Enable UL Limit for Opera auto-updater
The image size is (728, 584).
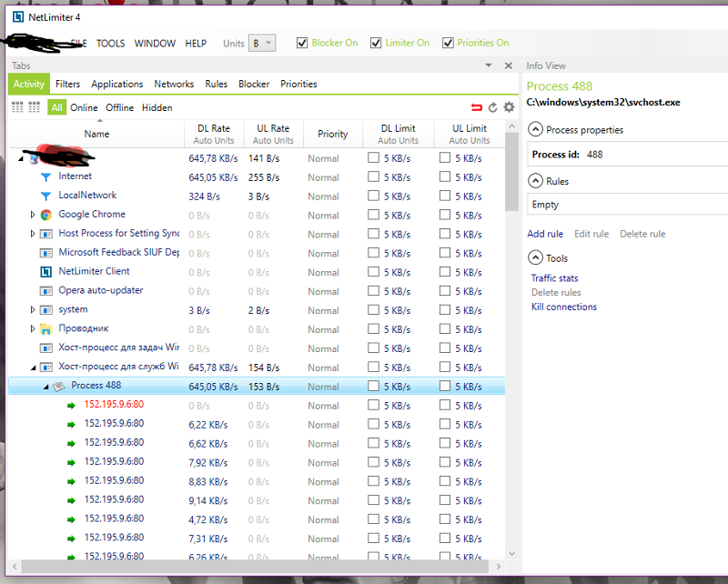445,290
